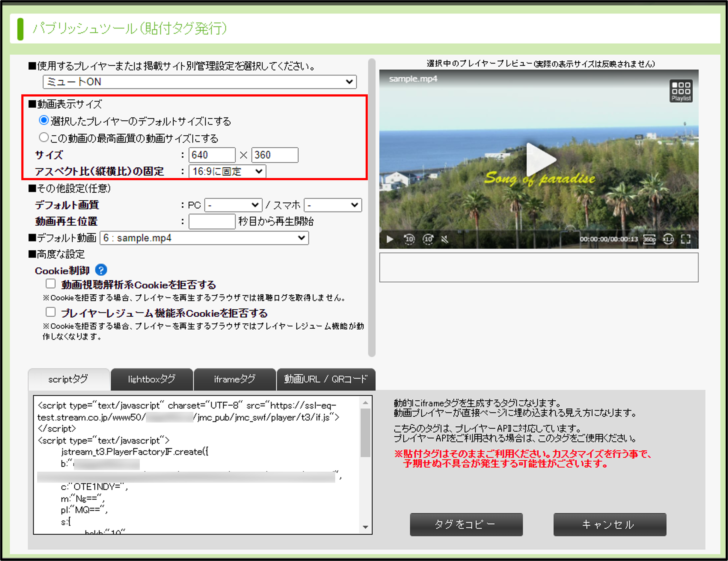This screenshot has height=561, width=728.
Task: Click the code area scrollbar down arrow
Action: [365, 527]
